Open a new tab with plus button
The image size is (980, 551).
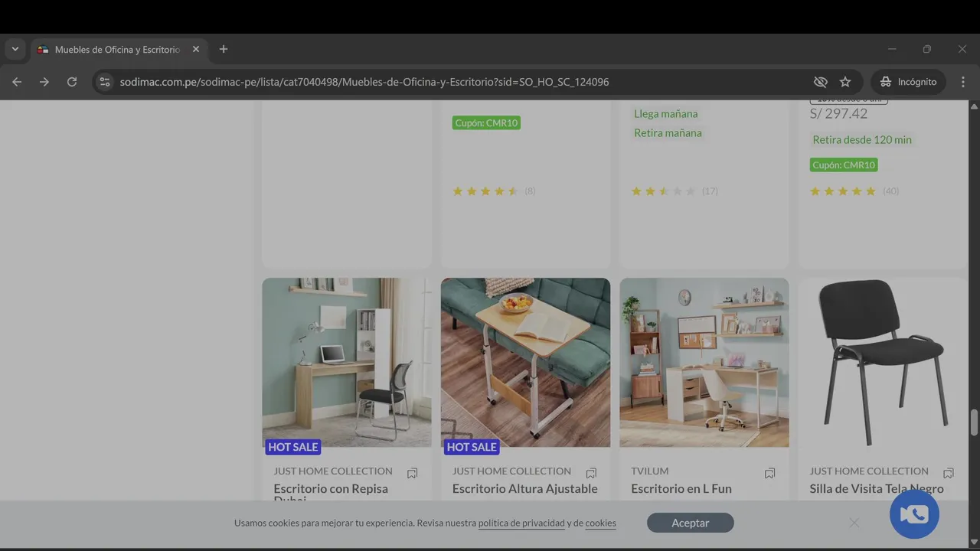[224, 49]
